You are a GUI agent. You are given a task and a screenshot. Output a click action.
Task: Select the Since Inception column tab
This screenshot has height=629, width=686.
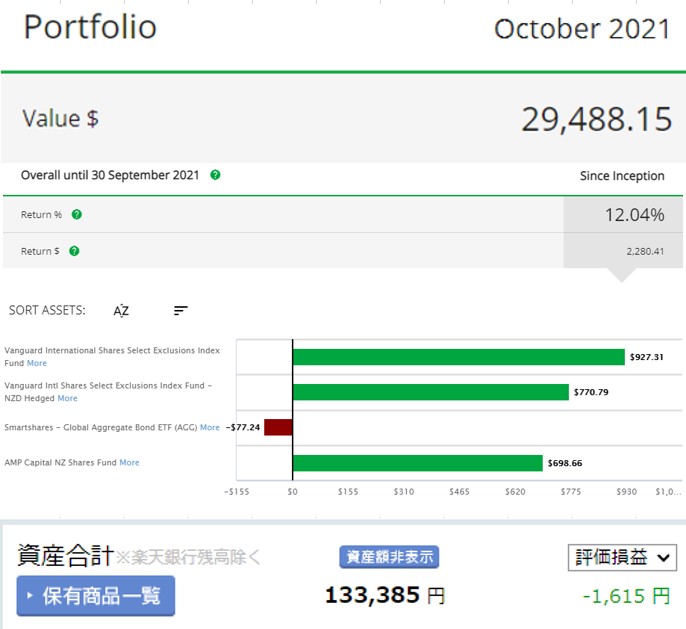pos(621,176)
